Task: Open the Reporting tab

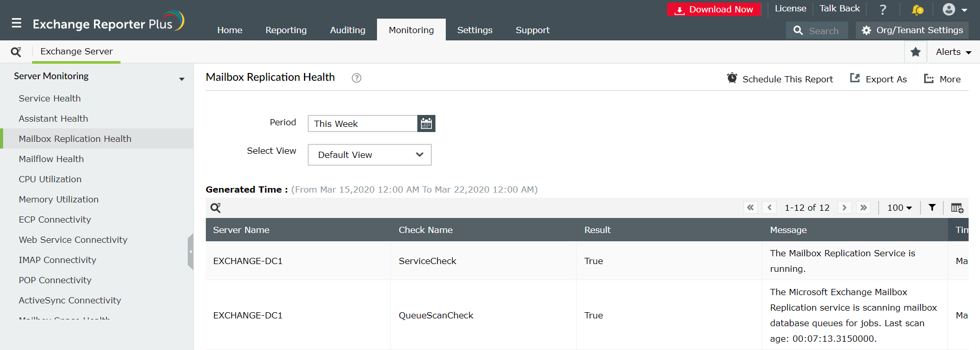Action: 286,30
